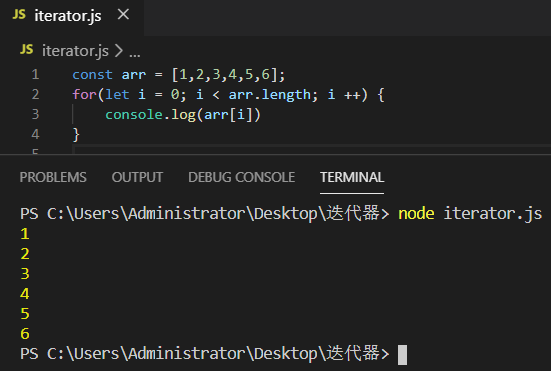Select the TERMINAL panel tab
The height and width of the screenshot is (371, 551).
point(352,177)
